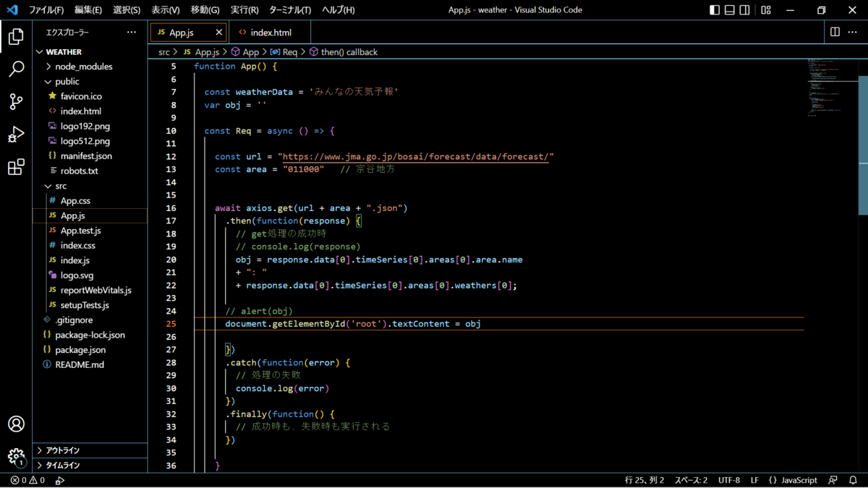Collapse the public folder
This screenshot has height=488, width=868.
point(90,82)
